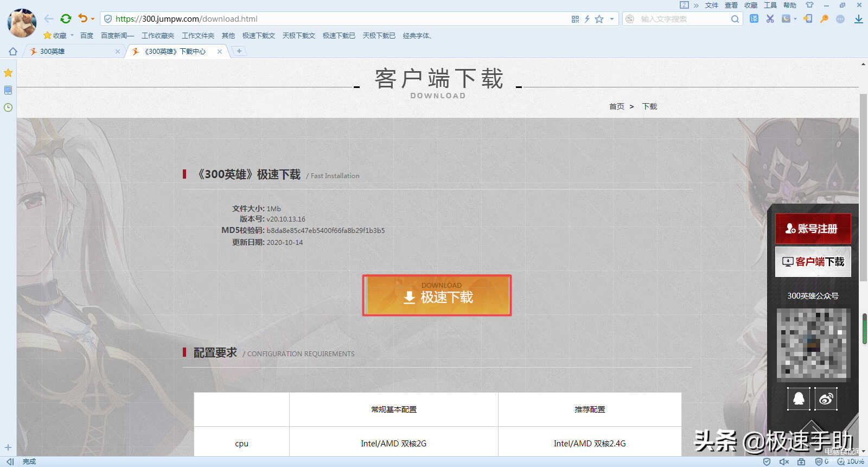Open the undo closed-tabs dropdown arrow

point(93,19)
